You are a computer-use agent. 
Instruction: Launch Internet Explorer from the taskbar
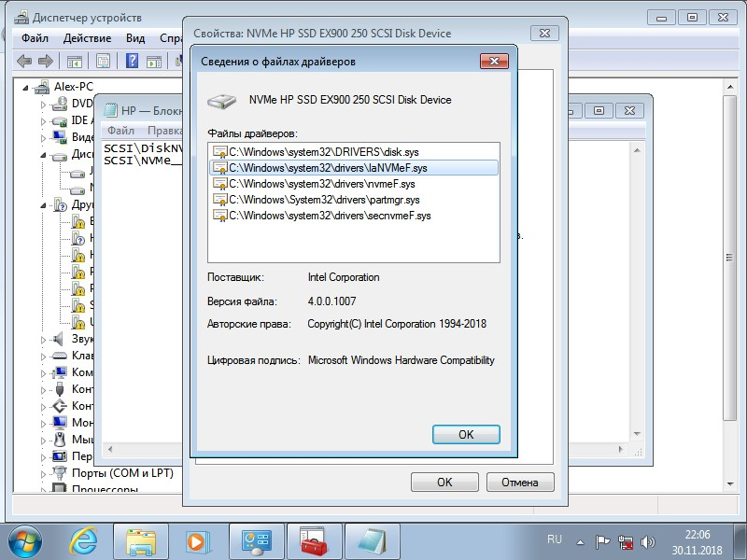point(83,542)
